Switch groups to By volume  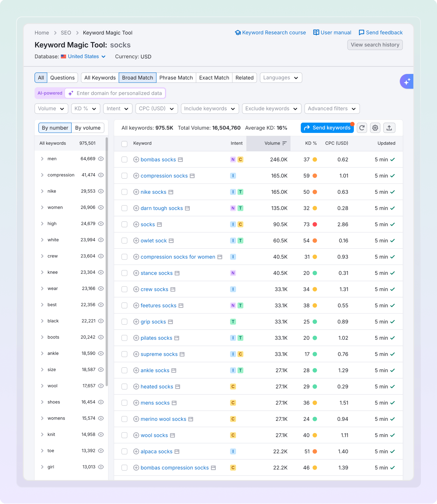88,128
